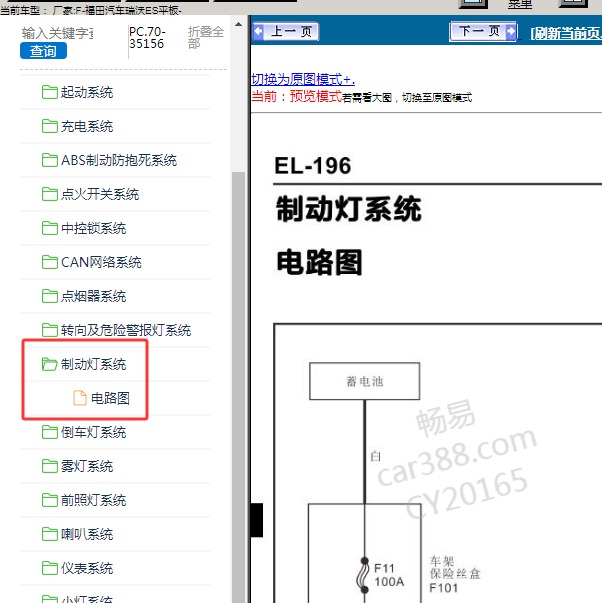Refresh current page via 刷新当前页 link

pos(565,33)
